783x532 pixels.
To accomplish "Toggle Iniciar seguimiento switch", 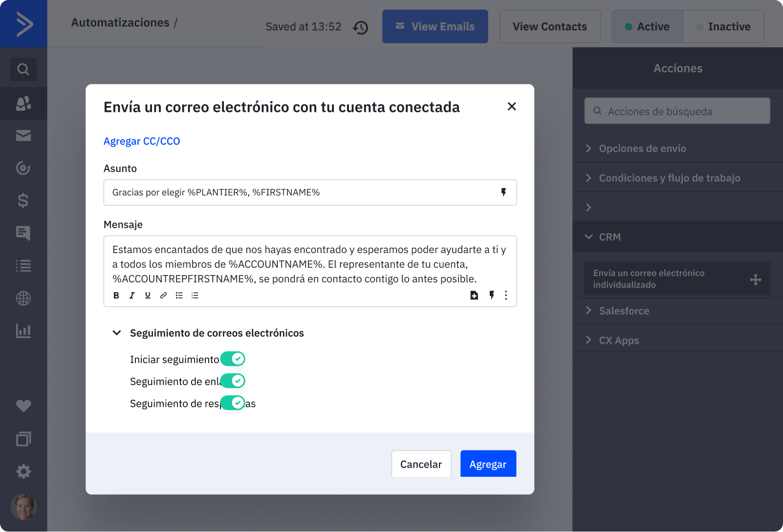I will [x=233, y=359].
